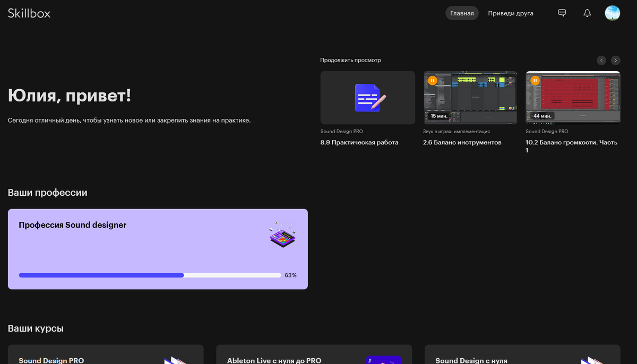Viewport: 637px width, 364px height.
Task: Click the pause icon on the Баланс громкости video
Action: [x=535, y=81]
